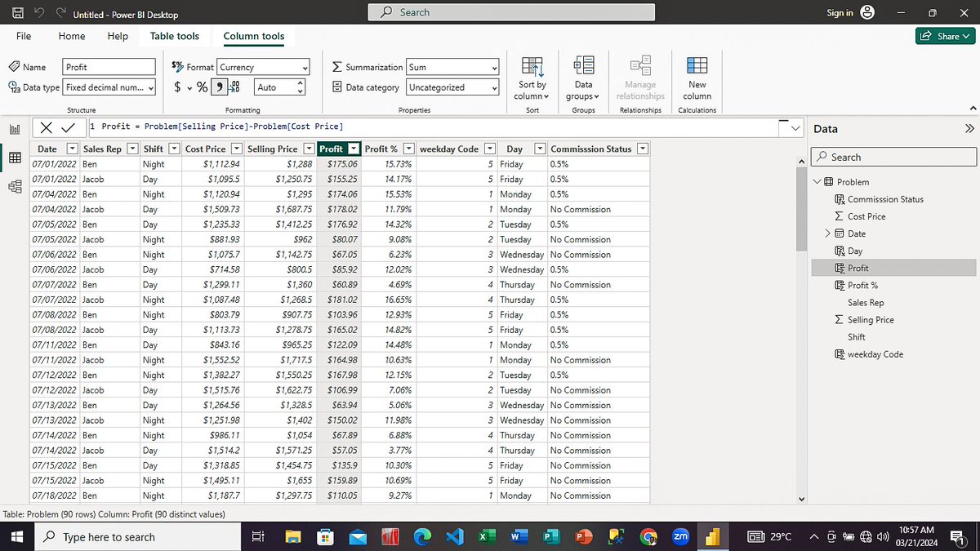Collapse the ribbon with the caret
The height and width of the screenshot is (551, 980).
pyautogui.click(x=971, y=109)
